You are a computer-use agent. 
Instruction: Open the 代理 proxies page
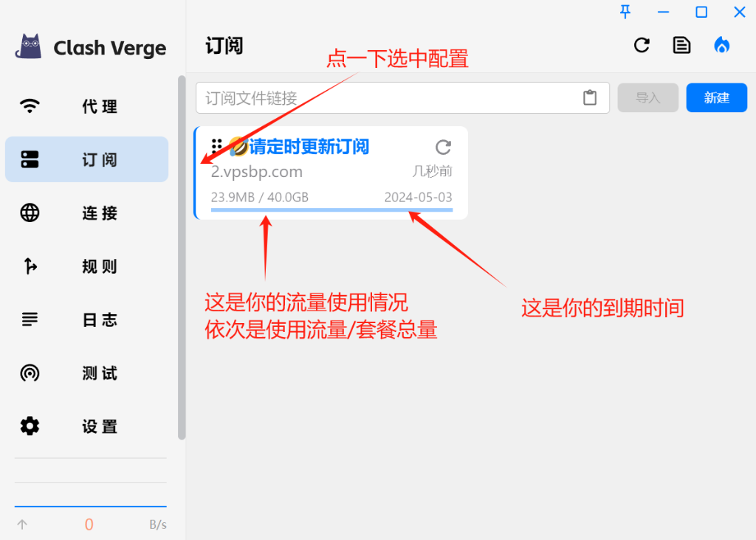87,106
